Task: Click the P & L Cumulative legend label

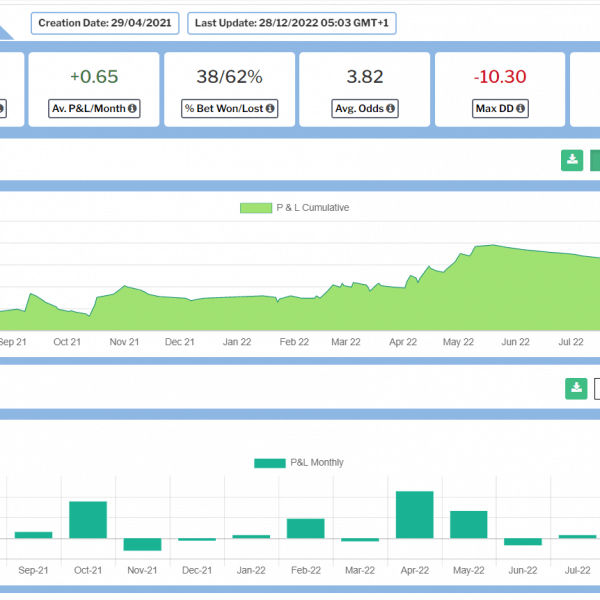Action: pos(313,208)
